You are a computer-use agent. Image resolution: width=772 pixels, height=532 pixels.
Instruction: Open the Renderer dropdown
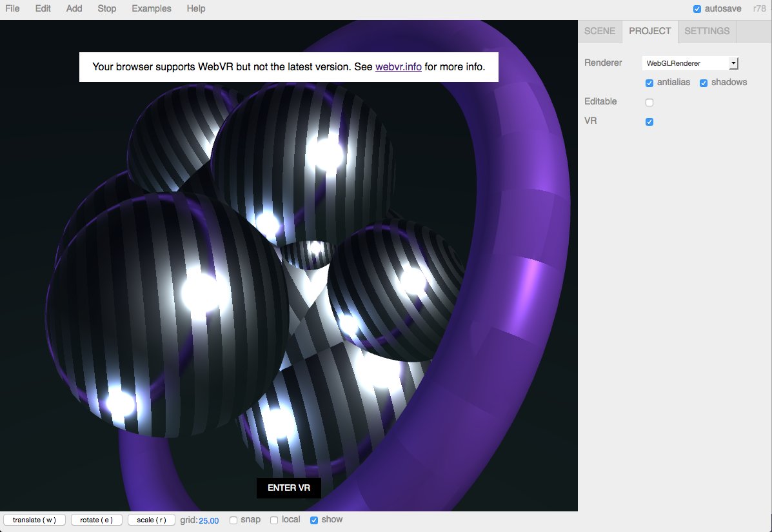point(690,63)
